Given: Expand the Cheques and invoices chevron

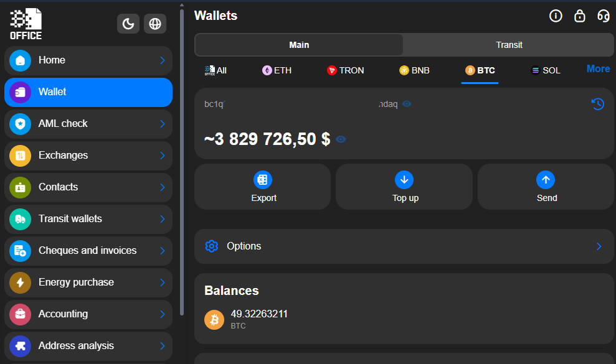Looking at the screenshot, I should tap(162, 251).
